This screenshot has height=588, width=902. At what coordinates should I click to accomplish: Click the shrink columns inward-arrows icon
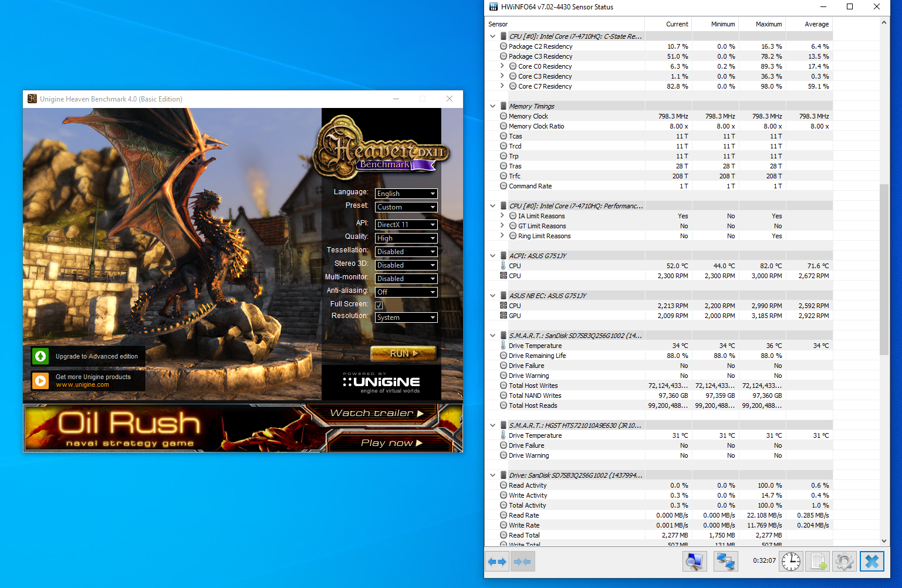(x=522, y=562)
